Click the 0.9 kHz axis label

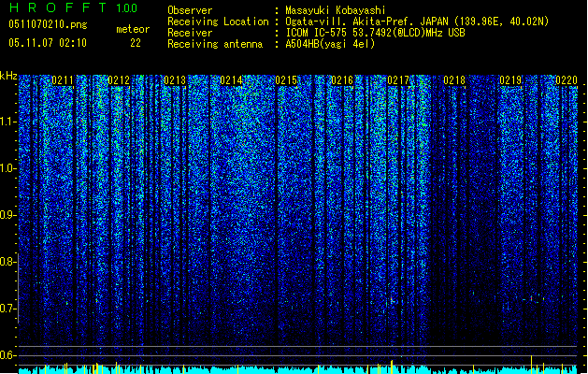[x=7, y=215]
